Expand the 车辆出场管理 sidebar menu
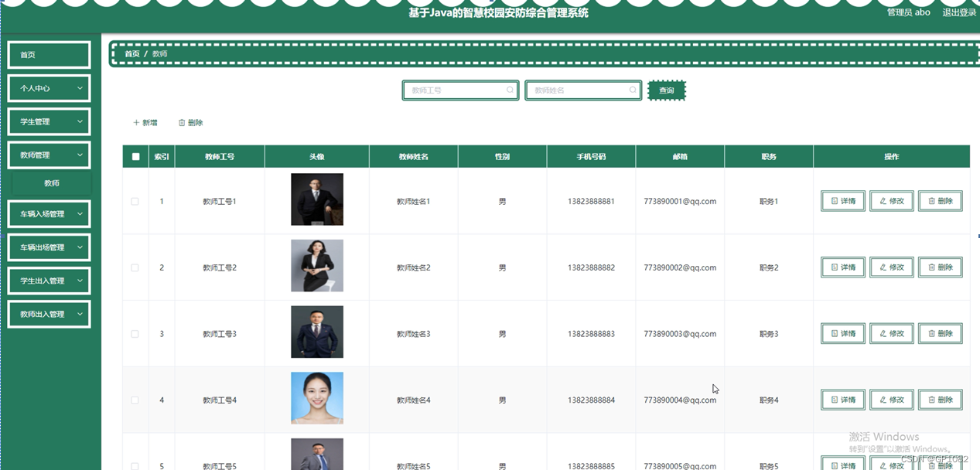The width and height of the screenshot is (980, 470). pos(49,247)
